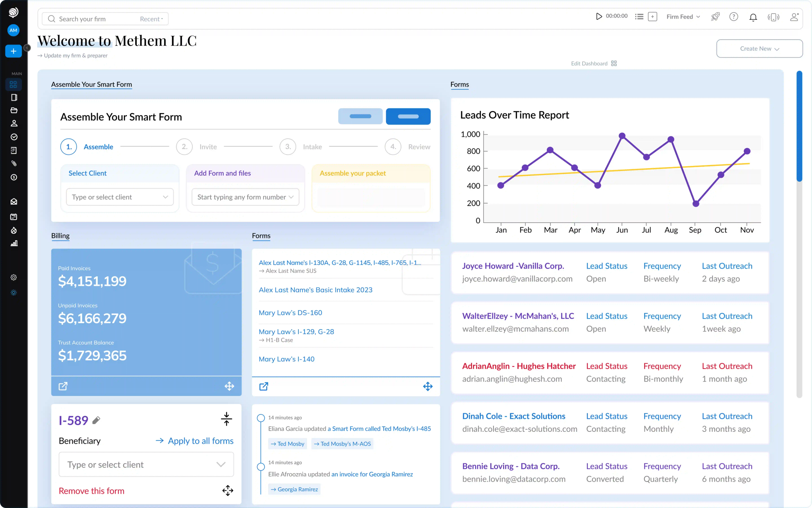This screenshot has height=508, width=812.
Task: Switch to the Intake step
Action: (x=312, y=147)
